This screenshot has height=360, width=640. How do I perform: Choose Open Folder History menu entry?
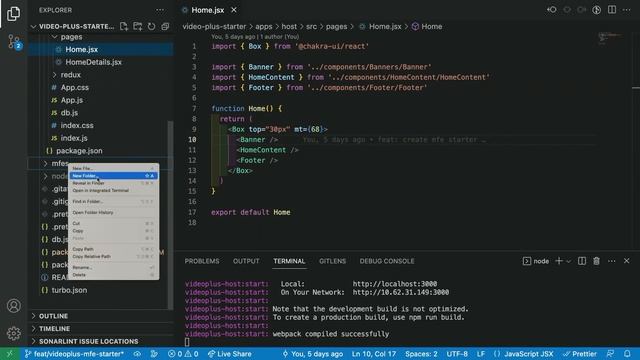coord(113,213)
